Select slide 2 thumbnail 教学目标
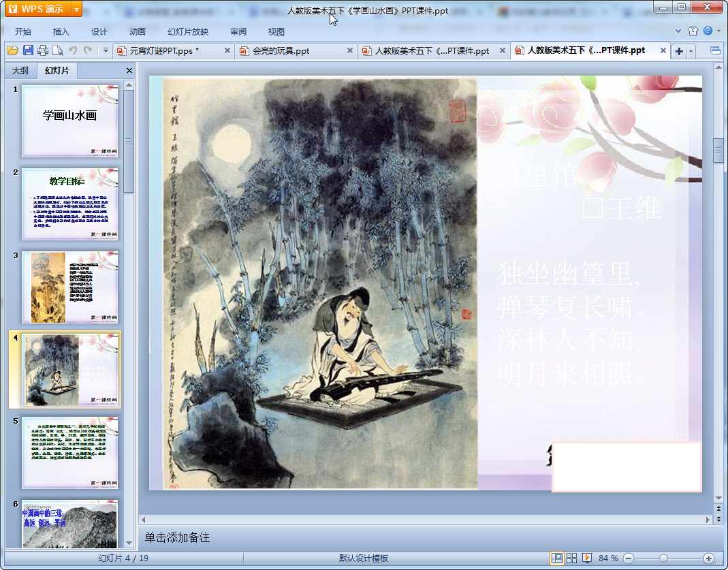Viewport: 728px width, 570px height. [x=70, y=204]
